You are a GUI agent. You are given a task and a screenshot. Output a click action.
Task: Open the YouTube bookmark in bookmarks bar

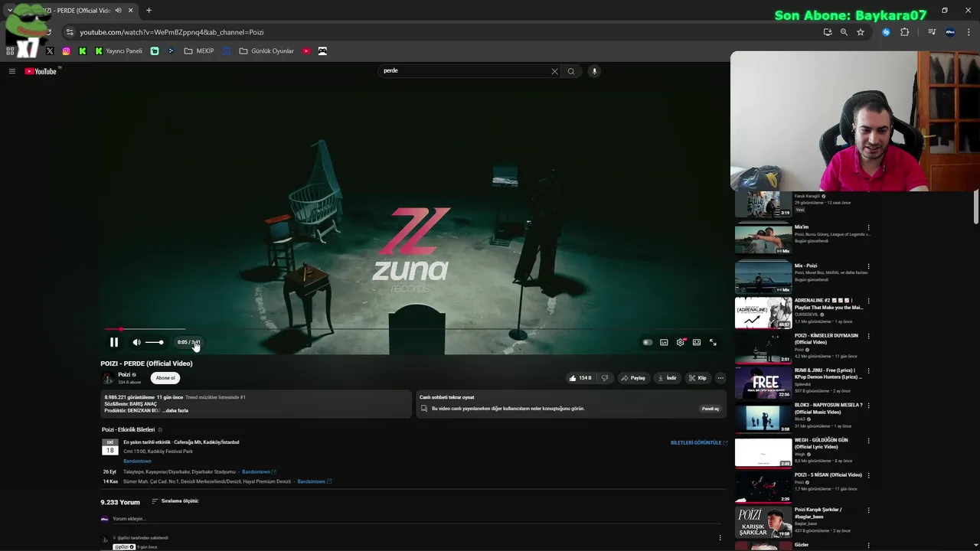tap(306, 51)
